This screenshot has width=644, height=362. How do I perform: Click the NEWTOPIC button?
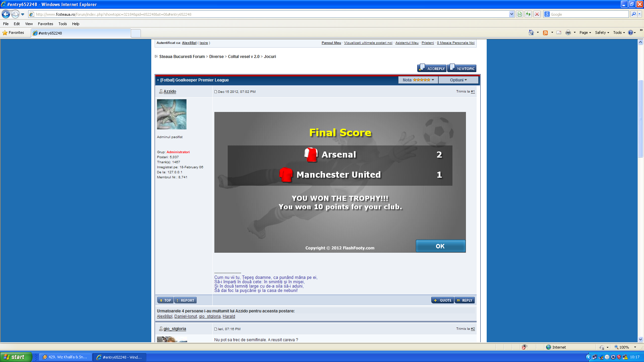(462, 68)
